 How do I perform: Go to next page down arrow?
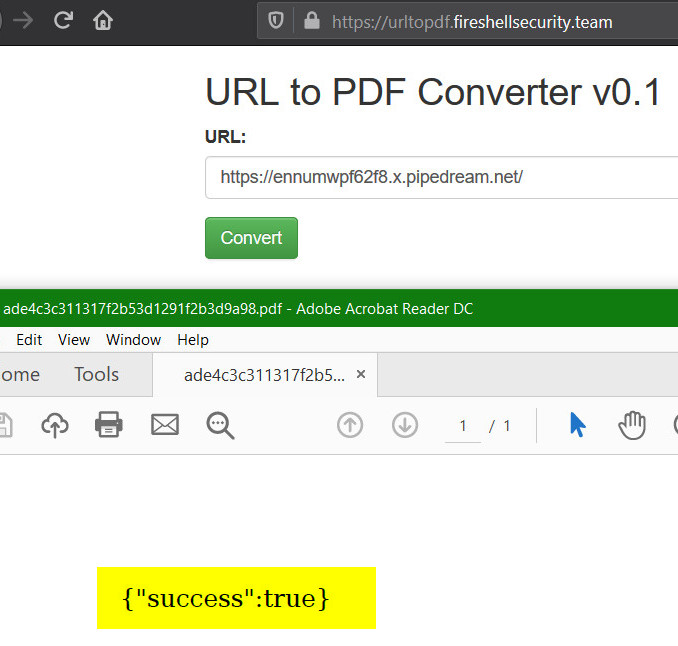(405, 425)
